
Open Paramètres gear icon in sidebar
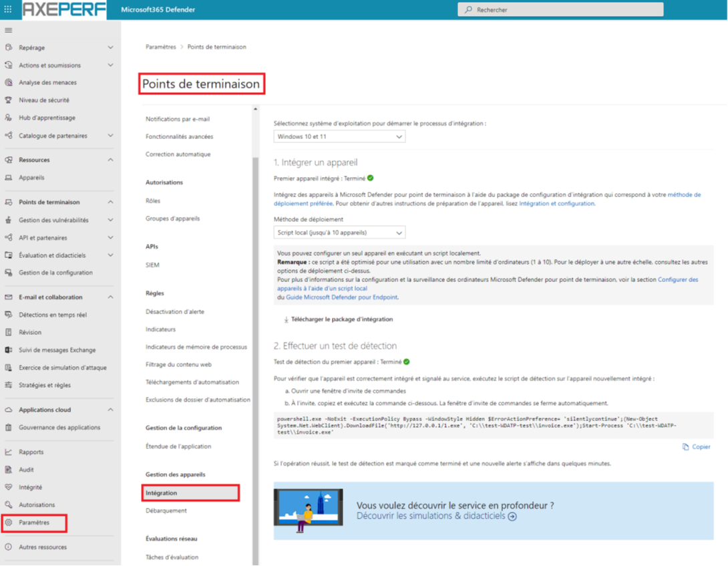(9, 523)
